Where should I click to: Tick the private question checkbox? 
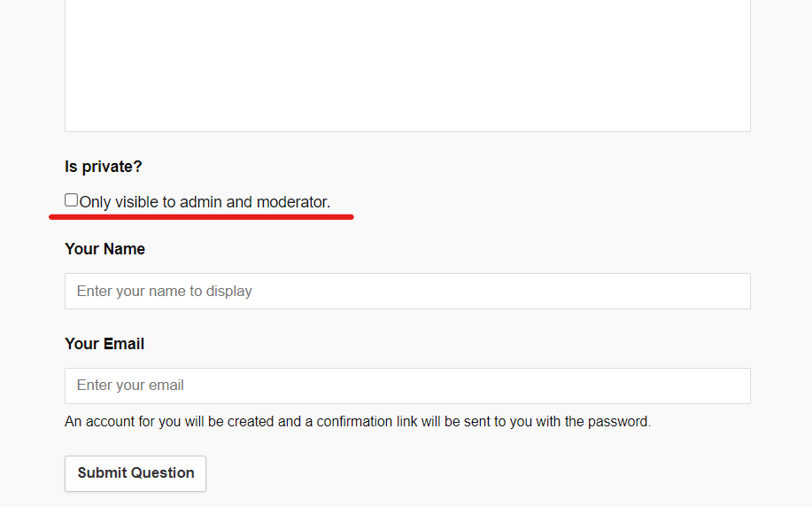click(x=72, y=200)
